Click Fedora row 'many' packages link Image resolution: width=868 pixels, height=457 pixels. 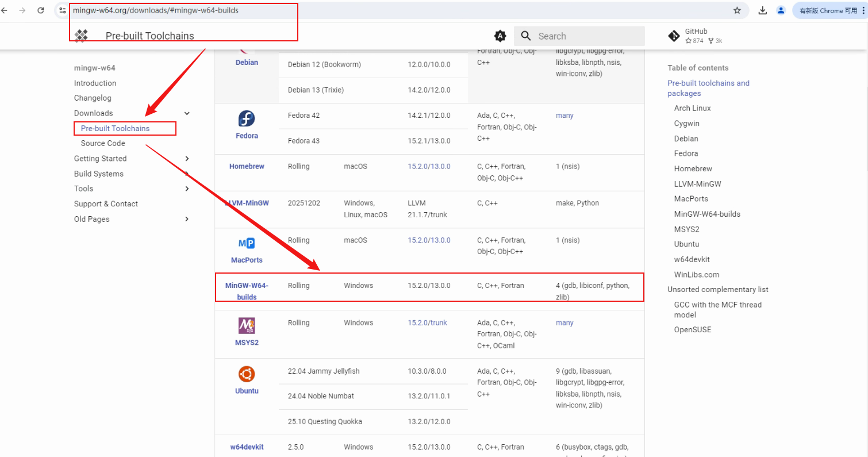click(564, 116)
